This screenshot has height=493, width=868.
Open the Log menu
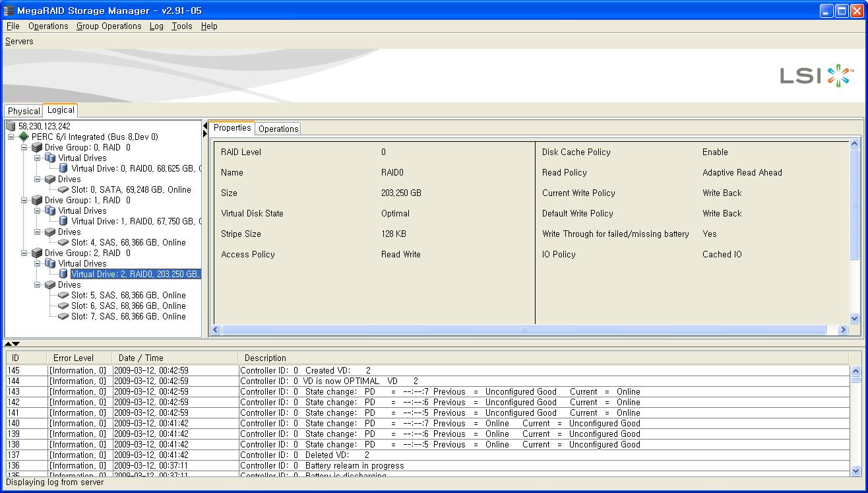156,26
